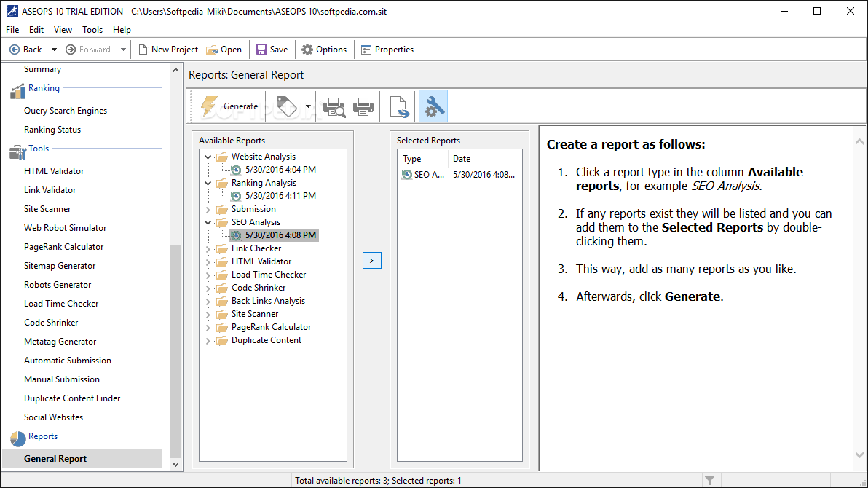
Task: Open Duplicate Content Finder
Action: [x=72, y=398]
